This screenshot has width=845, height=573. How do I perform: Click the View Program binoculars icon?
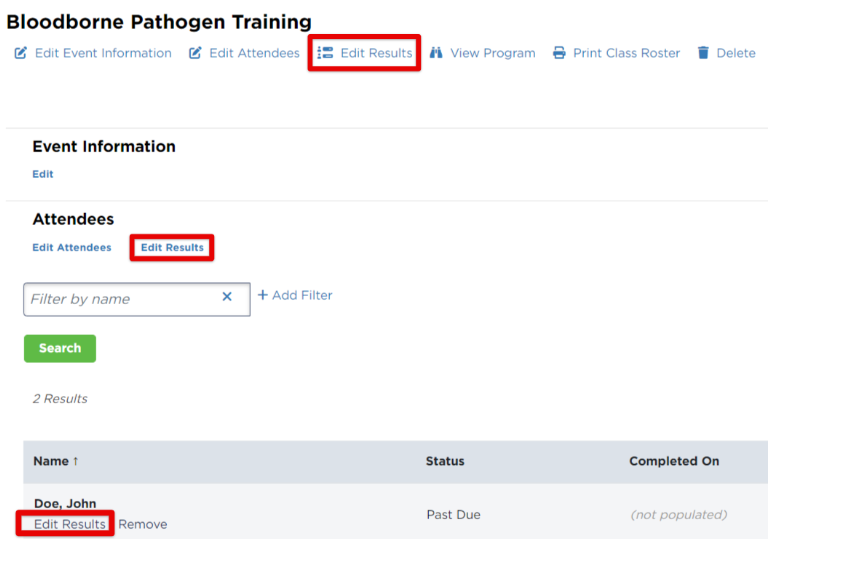pos(436,53)
